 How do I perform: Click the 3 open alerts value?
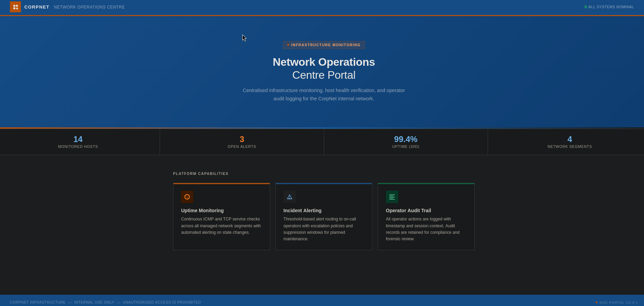(x=242, y=139)
